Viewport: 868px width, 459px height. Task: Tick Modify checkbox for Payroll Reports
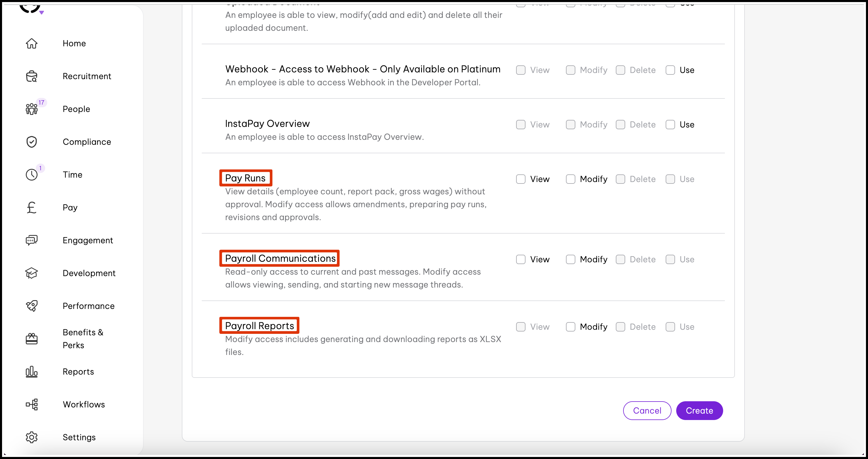(570, 327)
